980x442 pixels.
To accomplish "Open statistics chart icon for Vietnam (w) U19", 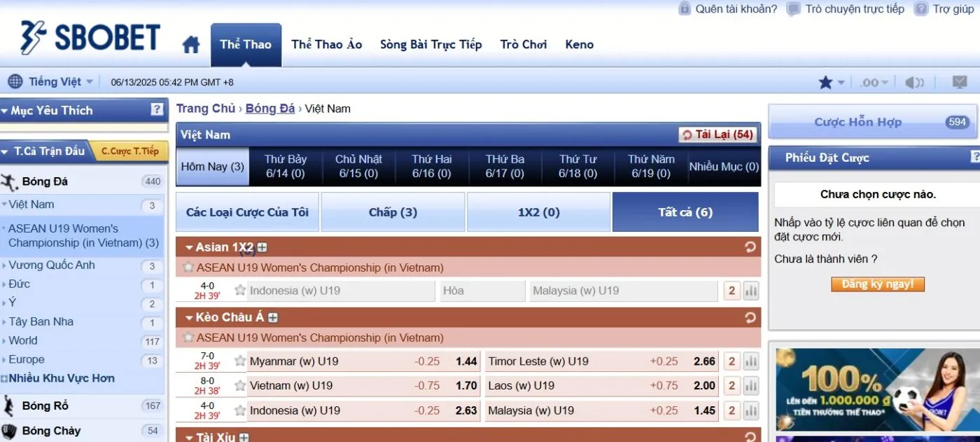I will (751, 386).
